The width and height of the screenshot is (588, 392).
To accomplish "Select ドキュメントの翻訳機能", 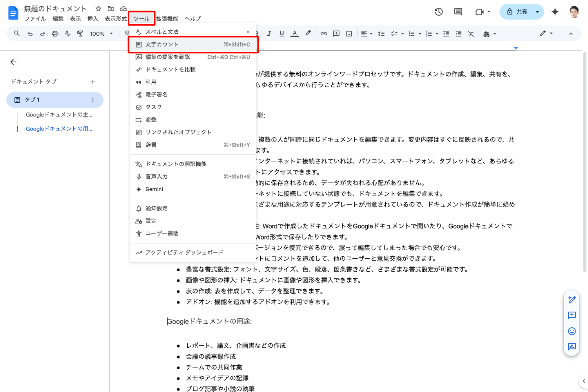I will 193,164.
